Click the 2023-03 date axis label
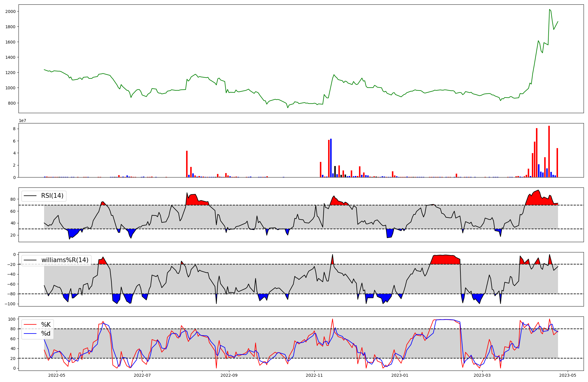 point(482,375)
